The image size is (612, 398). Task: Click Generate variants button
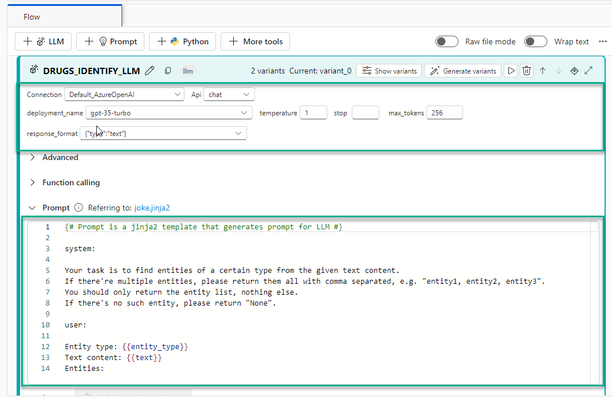click(x=463, y=71)
